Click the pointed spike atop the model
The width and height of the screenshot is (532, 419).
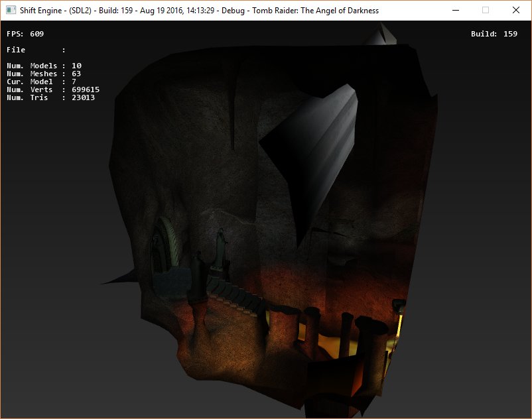tap(380, 36)
